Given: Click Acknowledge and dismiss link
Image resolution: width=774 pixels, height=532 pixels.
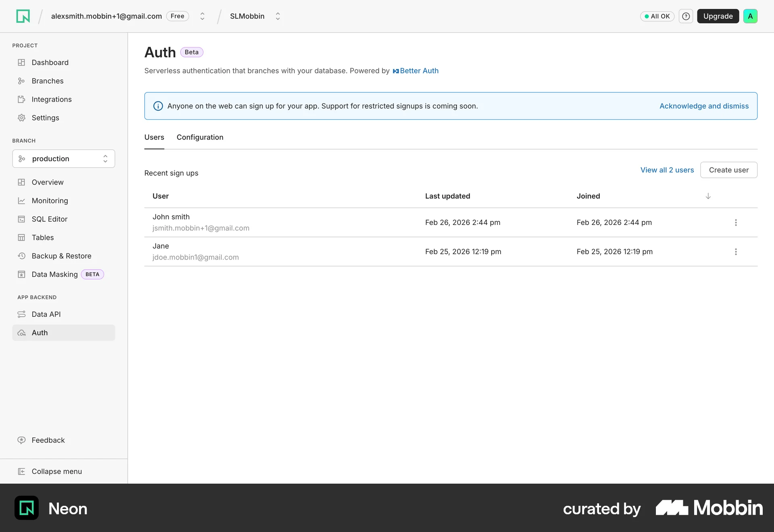Looking at the screenshot, I should [704, 106].
